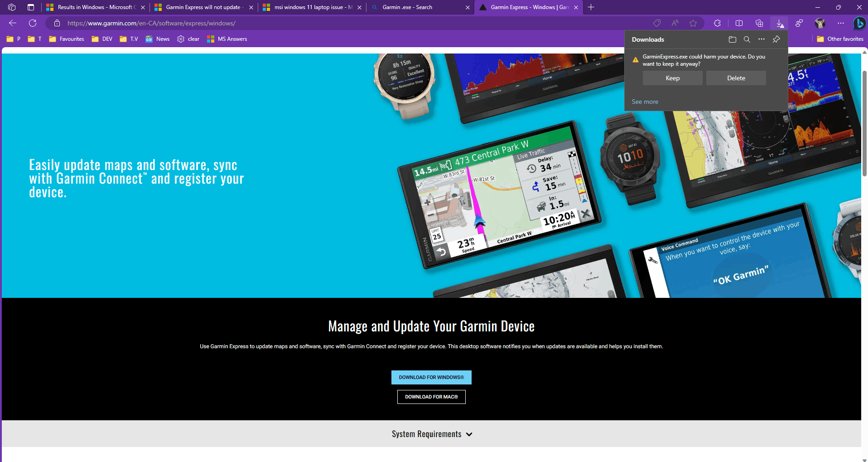Image resolution: width=868 pixels, height=462 pixels.
Task: Open the tab actions menu icon
Action: click(31, 7)
